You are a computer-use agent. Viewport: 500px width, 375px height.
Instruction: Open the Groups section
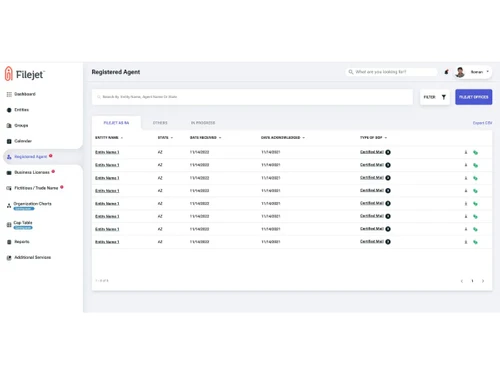18,125
